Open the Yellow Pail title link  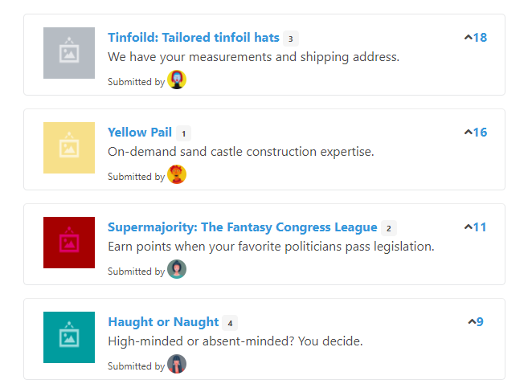pos(140,133)
